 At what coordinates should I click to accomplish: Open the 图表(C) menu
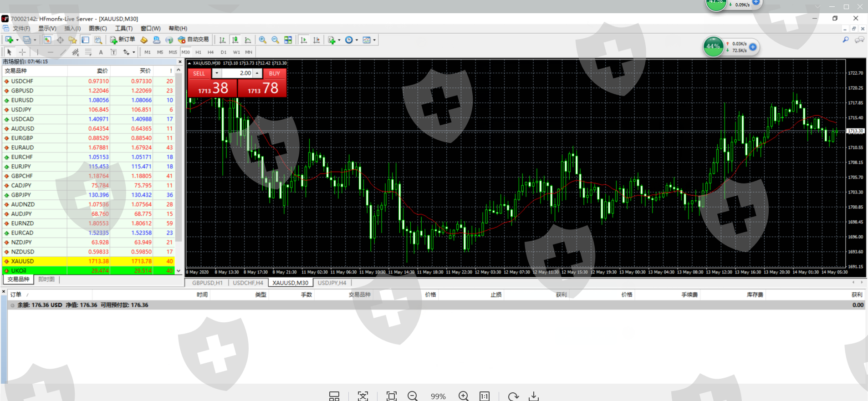[x=98, y=28]
